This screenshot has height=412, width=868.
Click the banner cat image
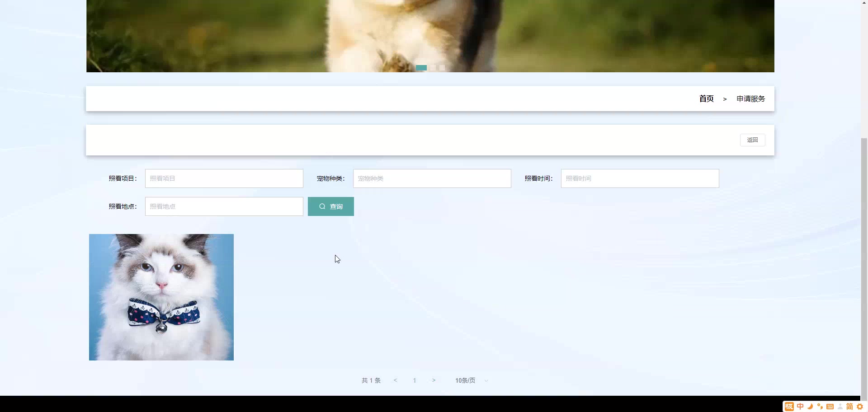point(430,36)
